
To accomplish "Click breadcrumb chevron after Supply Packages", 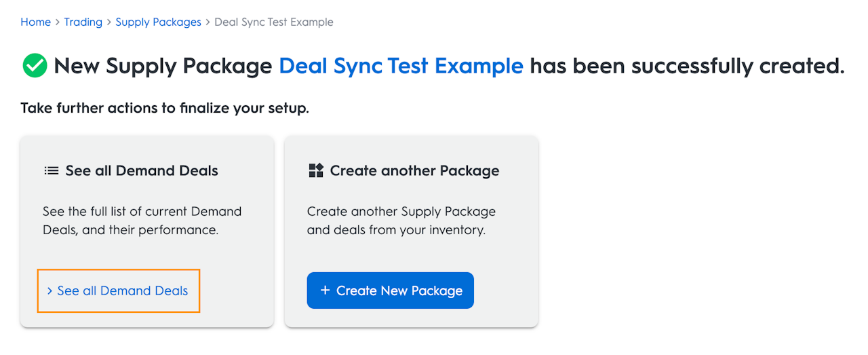I will point(208,22).
